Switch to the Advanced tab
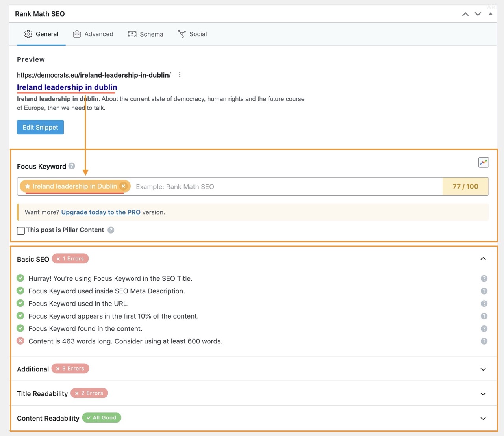Viewport: 504px width, 436px height. 93,34
